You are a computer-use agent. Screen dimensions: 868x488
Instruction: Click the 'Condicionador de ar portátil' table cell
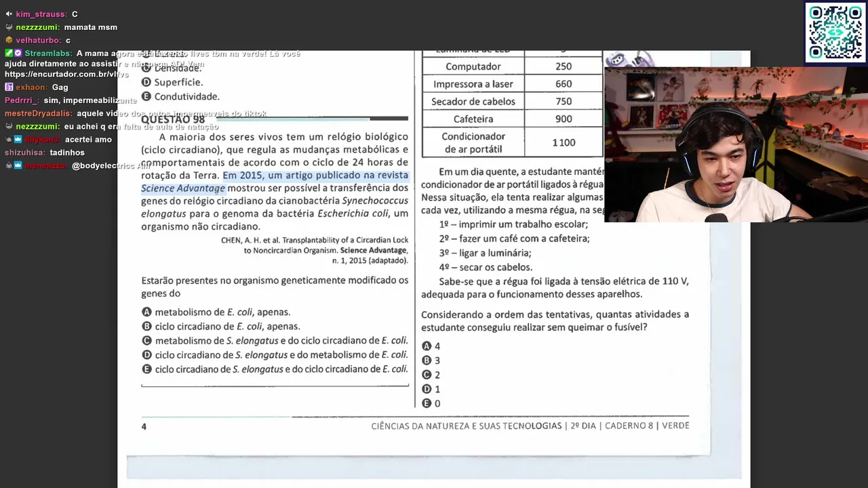(473, 142)
